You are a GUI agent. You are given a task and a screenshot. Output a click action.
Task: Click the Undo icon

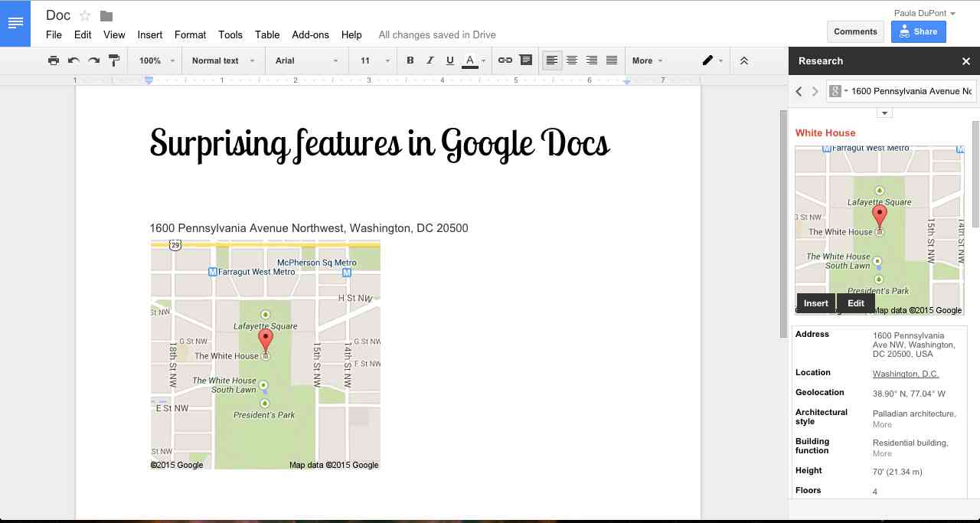[73, 60]
